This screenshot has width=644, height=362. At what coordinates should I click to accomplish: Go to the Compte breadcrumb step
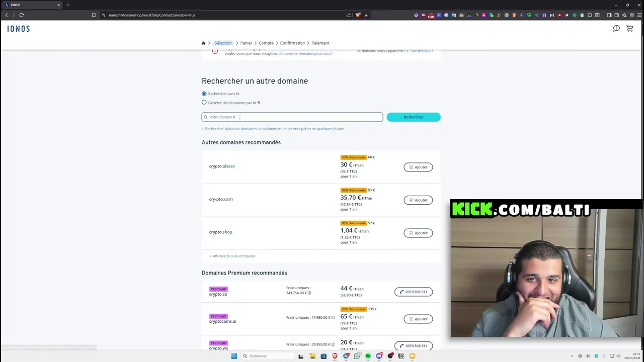[x=266, y=43]
